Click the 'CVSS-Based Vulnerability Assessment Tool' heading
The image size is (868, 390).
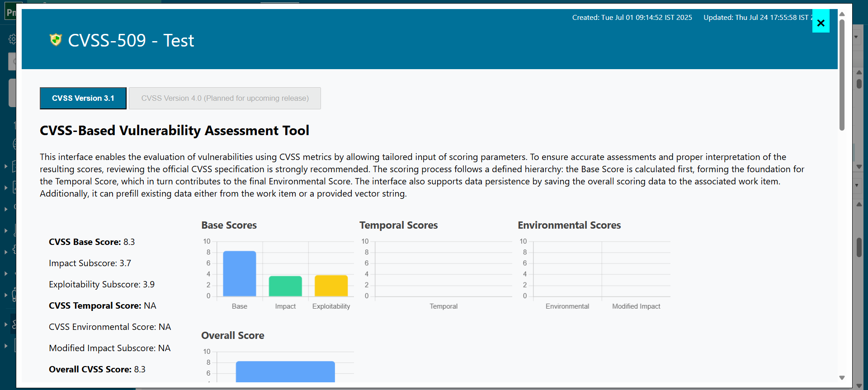(175, 131)
